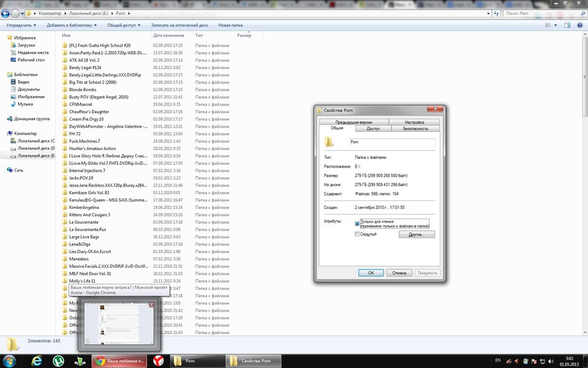Click the Другие... button
This screenshot has height=368, width=588.
[417, 234]
